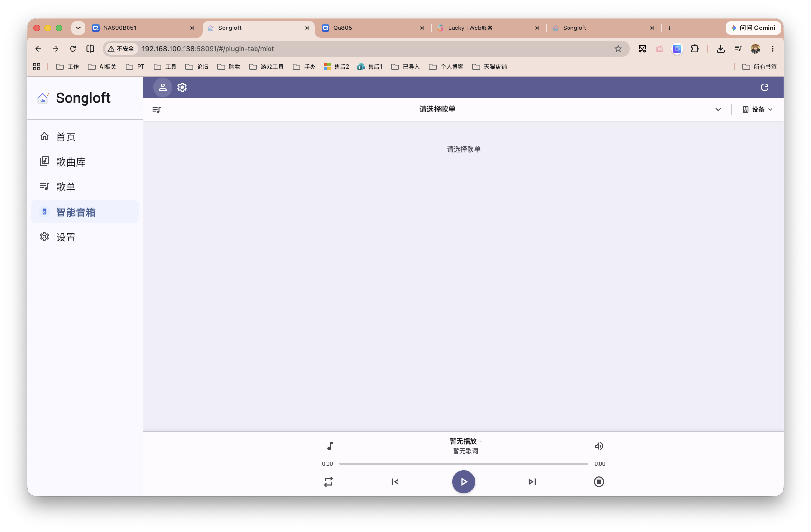Image resolution: width=811 pixels, height=532 pixels.
Task: Open the 工作 bookmark folder
Action: point(68,67)
